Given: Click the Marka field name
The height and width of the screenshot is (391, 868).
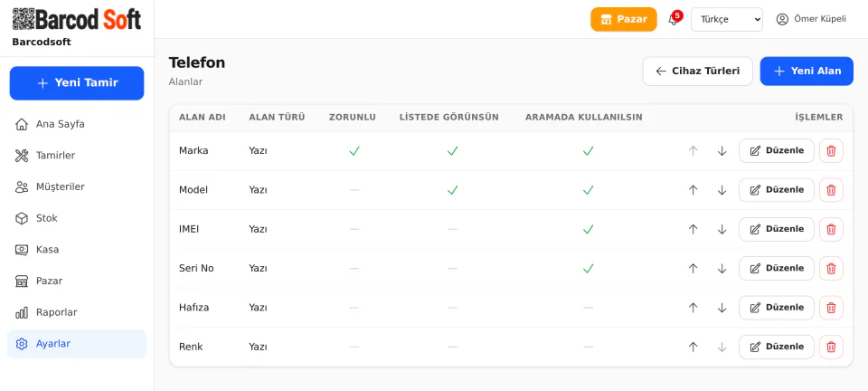Looking at the screenshot, I should (193, 150).
